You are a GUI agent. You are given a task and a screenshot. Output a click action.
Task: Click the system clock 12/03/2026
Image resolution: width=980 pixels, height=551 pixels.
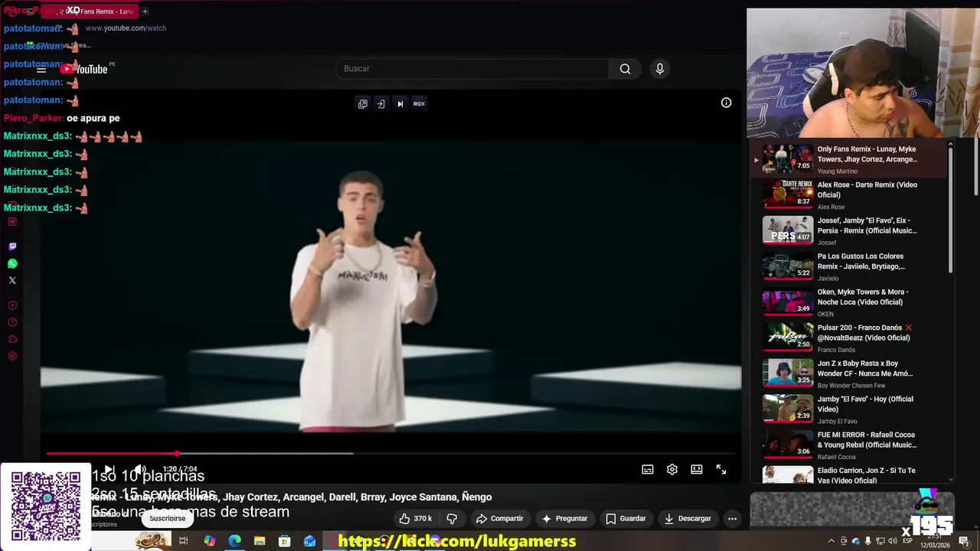click(934, 541)
